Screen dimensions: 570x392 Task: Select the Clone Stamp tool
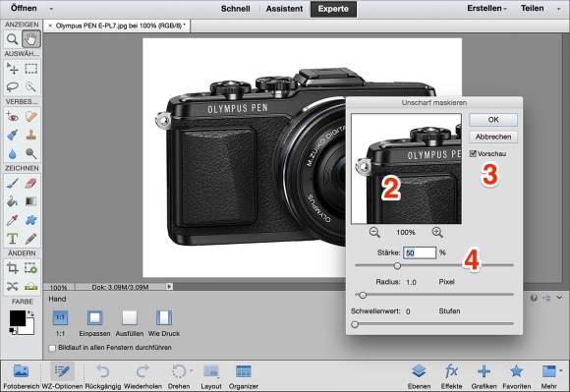(31, 136)
